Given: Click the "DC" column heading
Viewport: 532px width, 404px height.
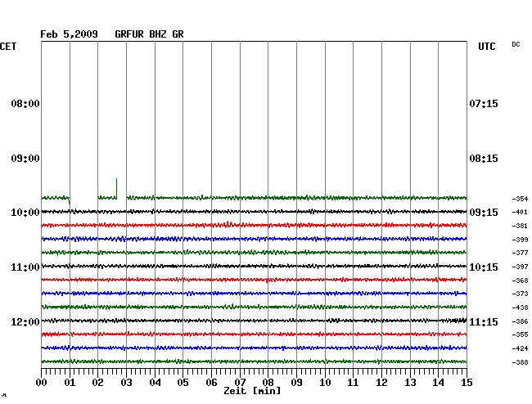Looking at the screenshot, I should point(516,44).
